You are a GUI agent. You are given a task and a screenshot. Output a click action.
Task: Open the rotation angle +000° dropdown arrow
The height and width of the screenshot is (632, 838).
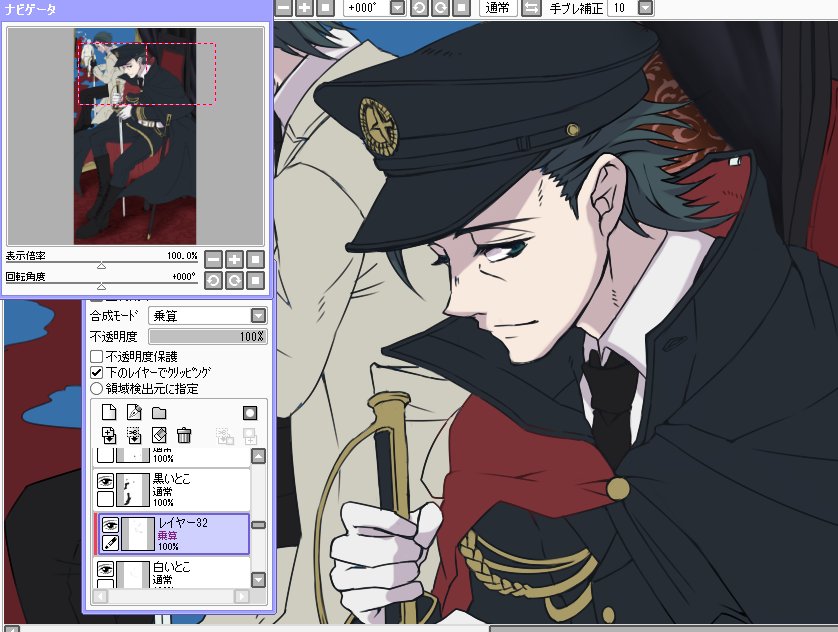point(397,7)
